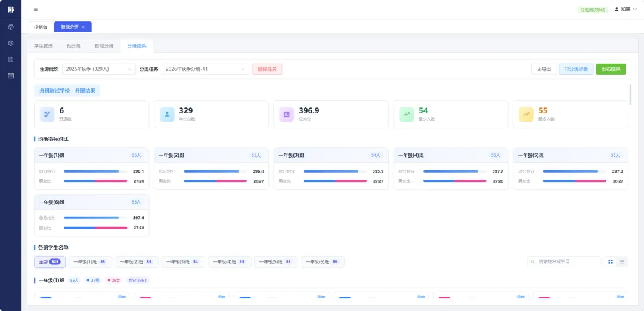Open the settings gear icon in sidebar
This screenshot has width=644, height=311.
tap(11, 43)
